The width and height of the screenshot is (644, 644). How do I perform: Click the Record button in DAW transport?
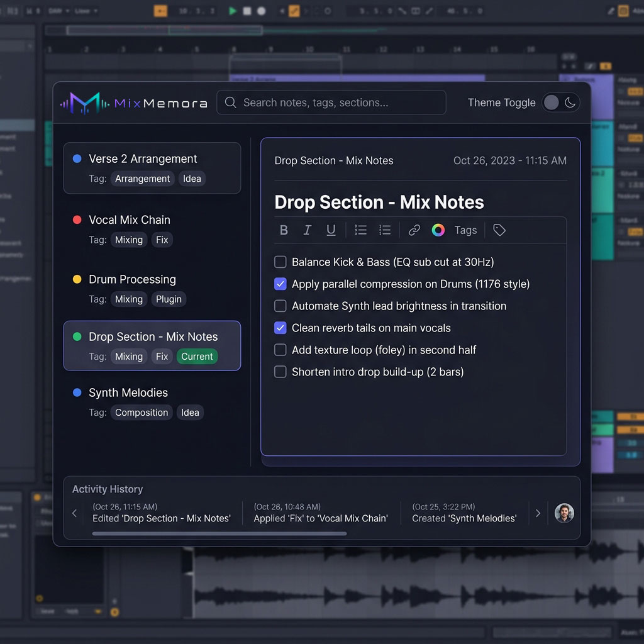click(261, 11)
